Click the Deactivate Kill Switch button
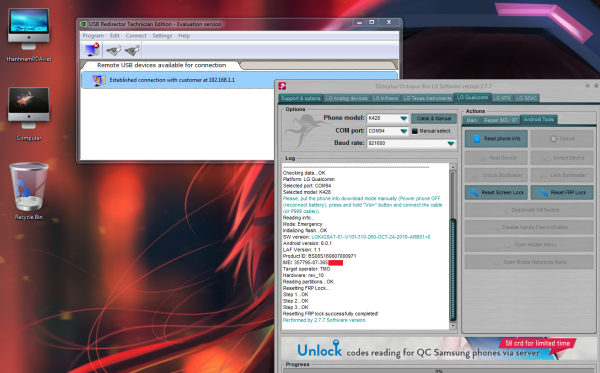This screenshot has height=373, width=600. point(529,210)
